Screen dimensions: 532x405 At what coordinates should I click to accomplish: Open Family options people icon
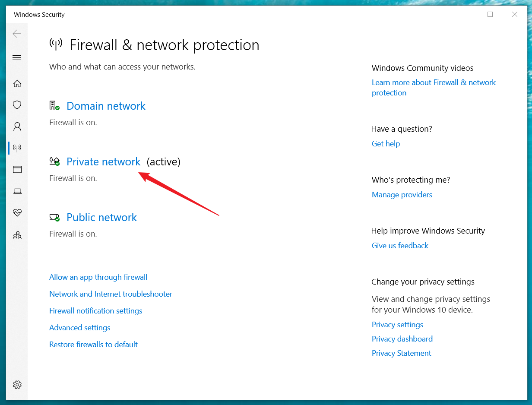pyautogui.click(x=17, y=235)
